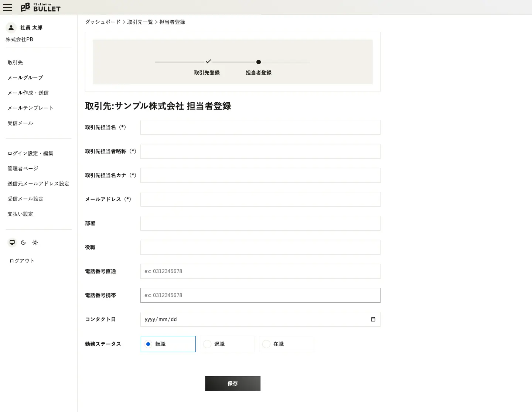Focus the 取引先担当名 input field
Viewport: 532px width, 412px height.
[x=260, y=127]
